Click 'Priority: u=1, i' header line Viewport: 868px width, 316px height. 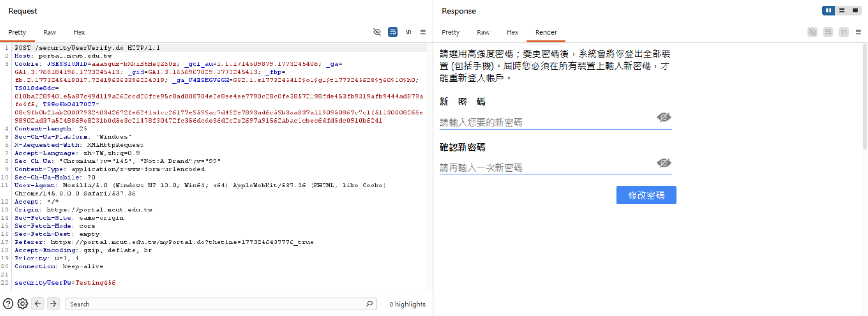47,258
